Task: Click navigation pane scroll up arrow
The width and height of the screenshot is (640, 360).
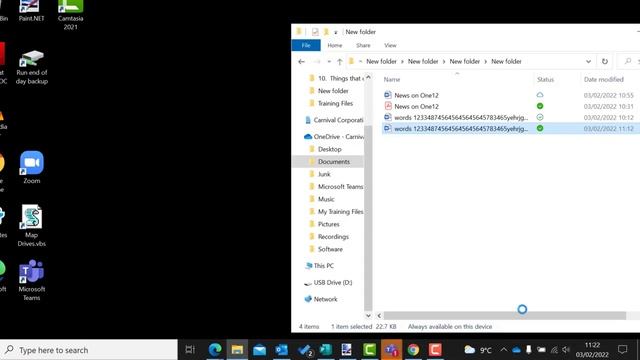Action: click(x=368, y=77)
